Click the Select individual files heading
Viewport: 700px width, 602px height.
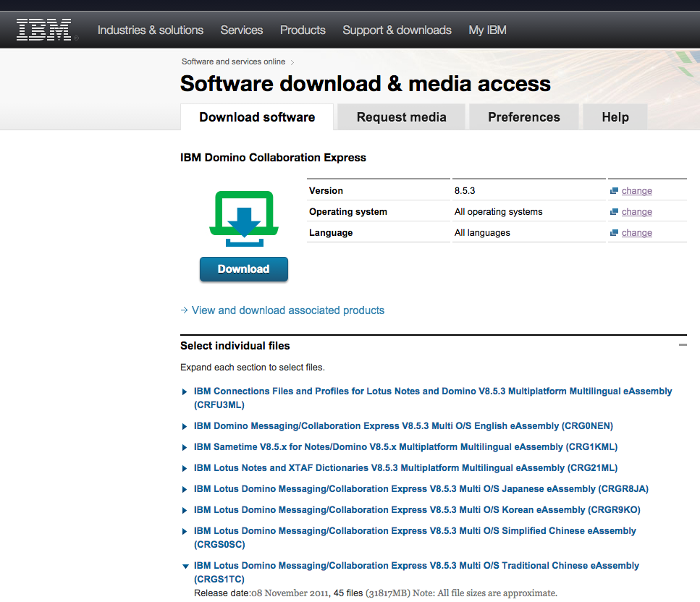coord(235,346)
